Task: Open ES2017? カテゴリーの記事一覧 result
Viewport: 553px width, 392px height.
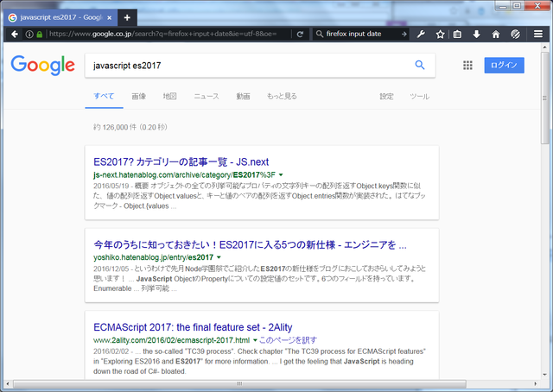Action: [181, 161]
